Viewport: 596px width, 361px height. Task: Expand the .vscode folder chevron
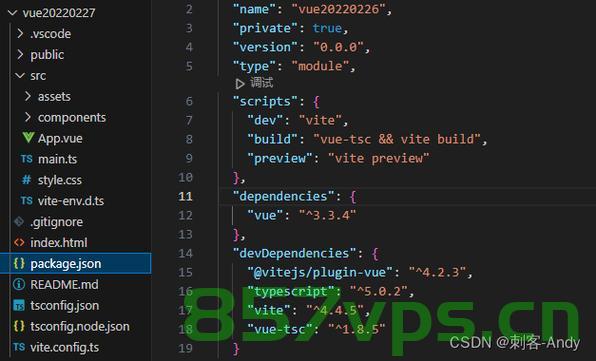click(x=21, y=34)
